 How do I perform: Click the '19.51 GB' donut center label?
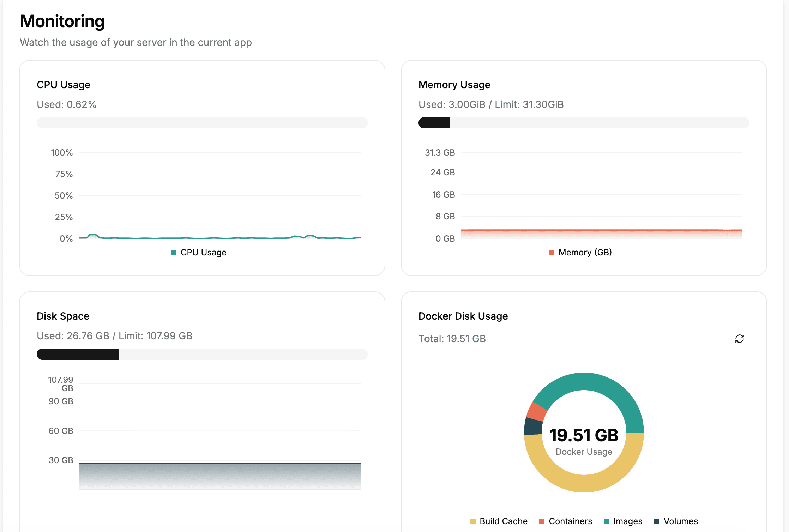point(584,435)
